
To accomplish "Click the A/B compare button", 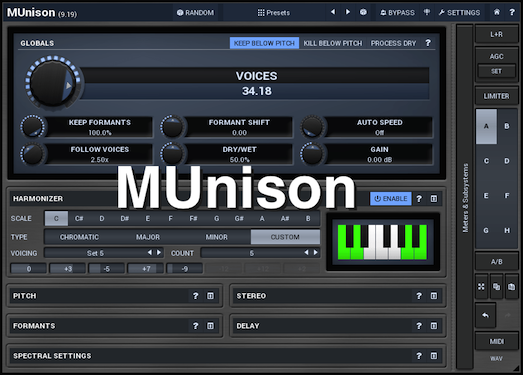I will [x=496, y=262].
